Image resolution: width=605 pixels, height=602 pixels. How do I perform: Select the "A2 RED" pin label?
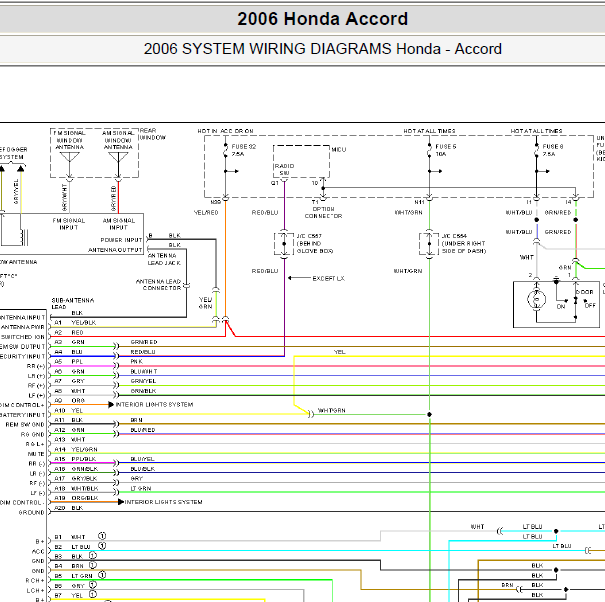(x=69, y=332)
